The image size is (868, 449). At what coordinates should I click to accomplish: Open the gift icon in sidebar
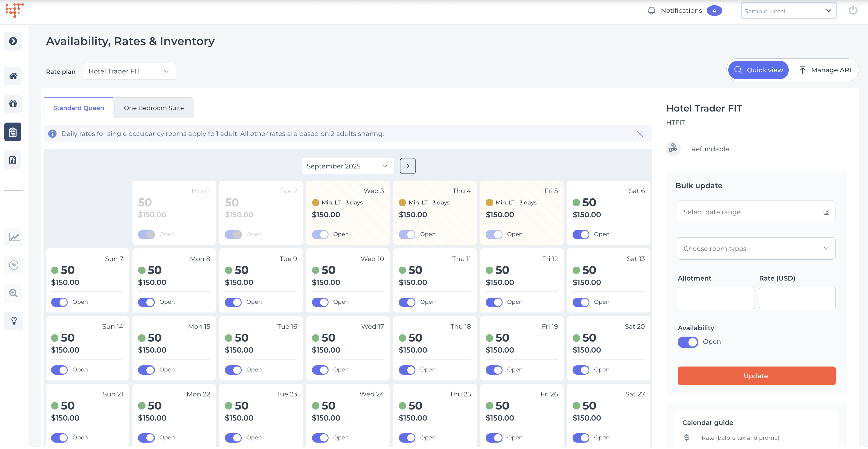pos(13,104)
